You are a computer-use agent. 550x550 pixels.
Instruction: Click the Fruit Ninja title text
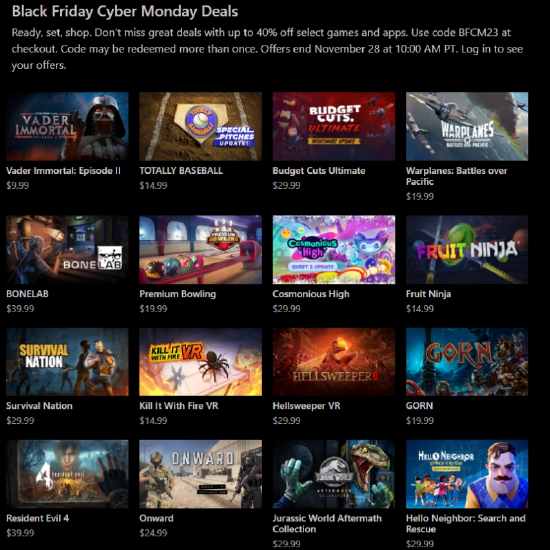tap(428, 294)
